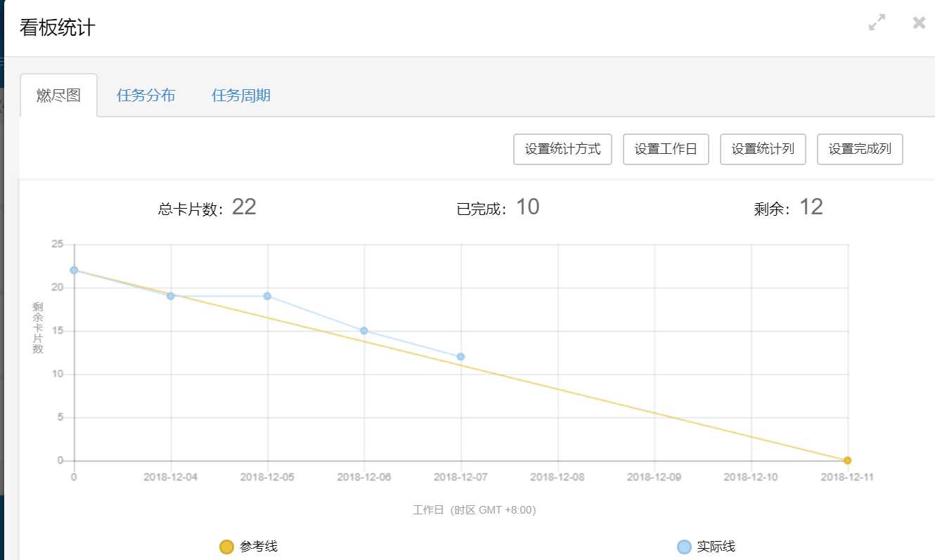Open the 任务分布 tab
The width and height of the screenshot is (935, 560).
(146, 96)
